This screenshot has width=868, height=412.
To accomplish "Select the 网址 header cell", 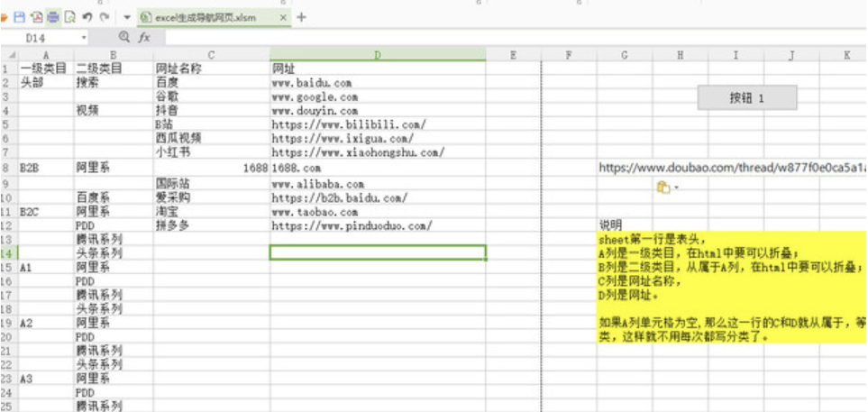I will tap(378, 69).
